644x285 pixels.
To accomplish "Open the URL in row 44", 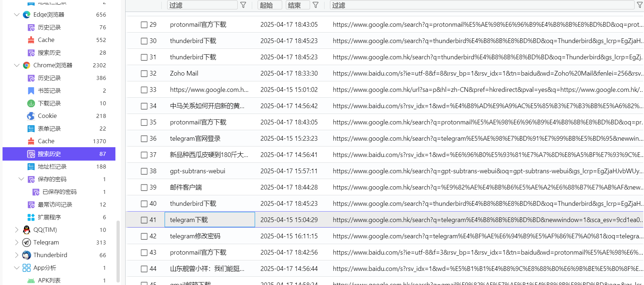I will [x=488, y=269].
